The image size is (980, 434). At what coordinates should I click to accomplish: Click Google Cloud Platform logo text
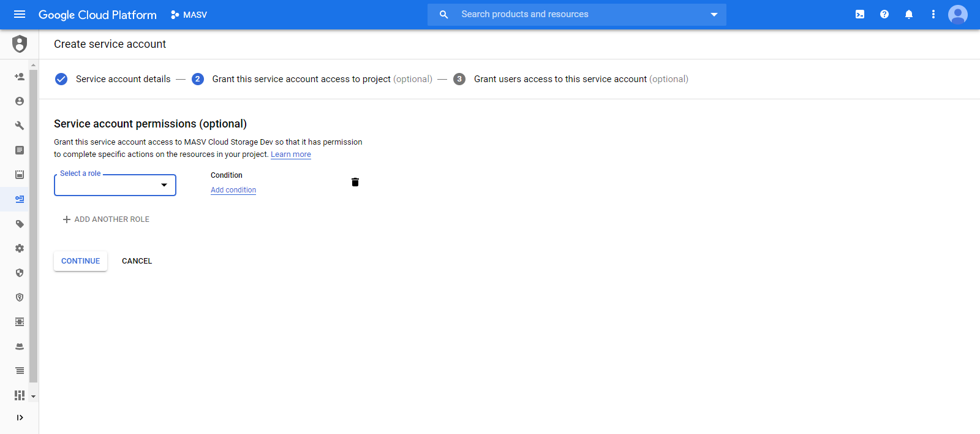97,15
